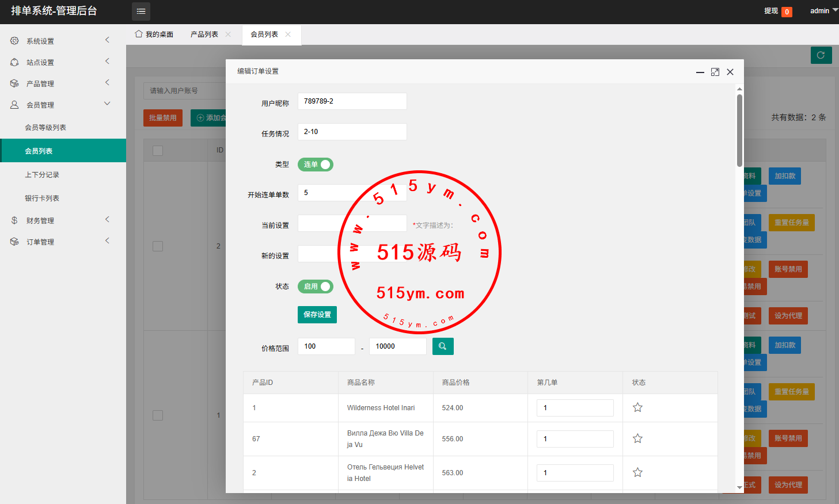Maximize the edit order settings dialog

click(715, 72)
